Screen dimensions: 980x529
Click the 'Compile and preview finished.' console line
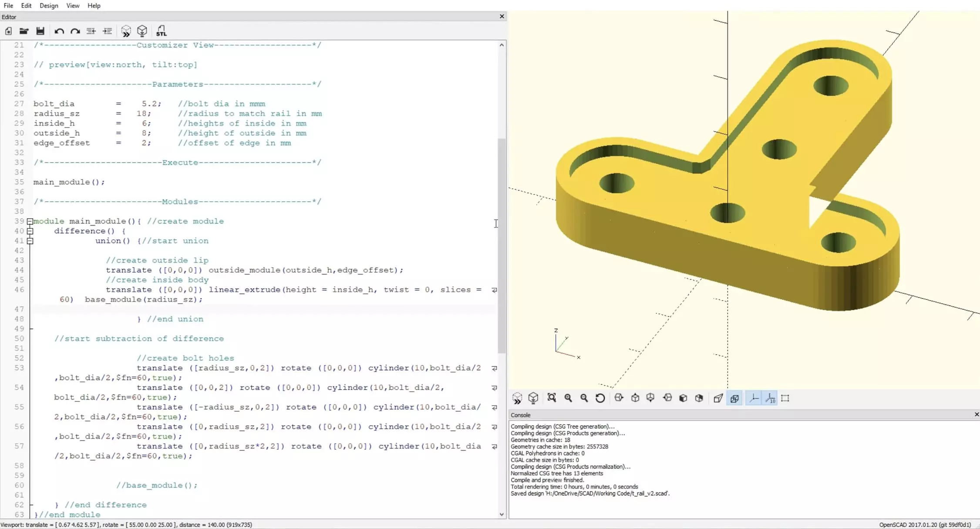[x=547, y=480]
